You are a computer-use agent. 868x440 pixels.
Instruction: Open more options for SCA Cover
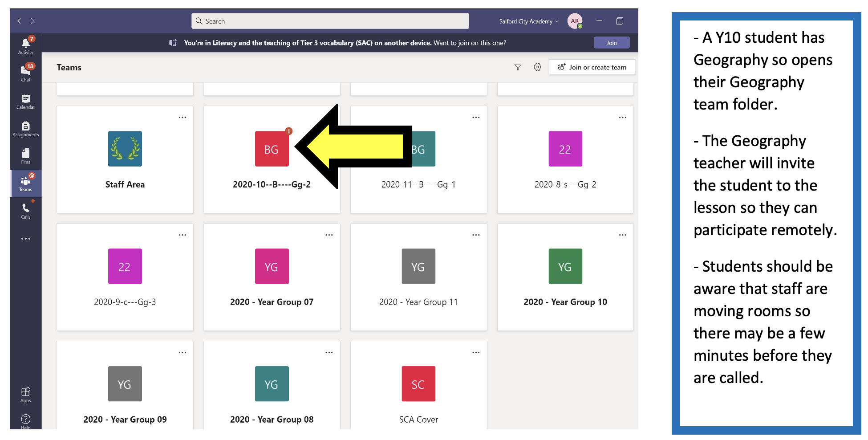coord(476,353)
